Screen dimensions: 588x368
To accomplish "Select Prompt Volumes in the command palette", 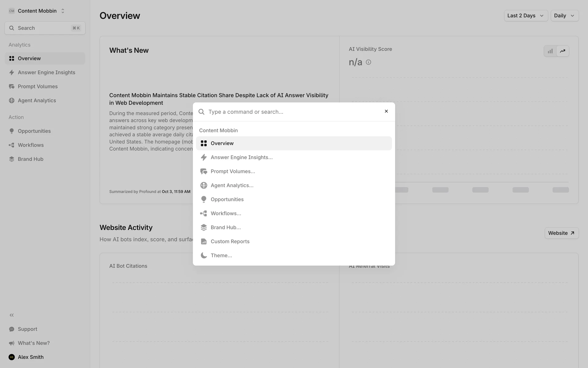I will point(233,171).
